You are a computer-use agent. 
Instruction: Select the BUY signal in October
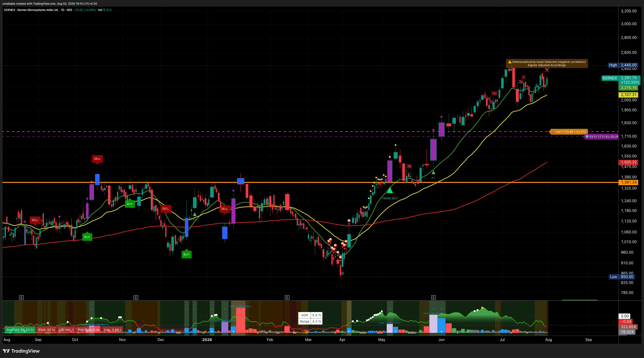(87, 237)
